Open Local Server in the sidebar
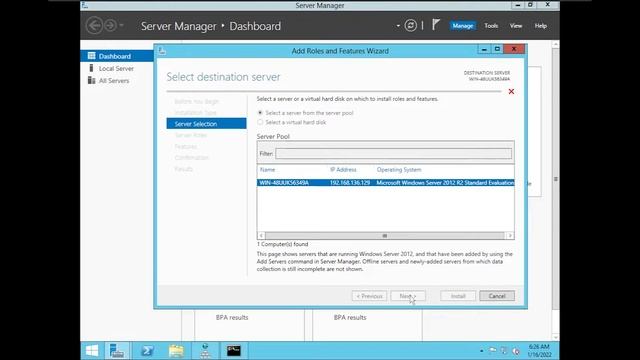The width and height of the screenshot is (640, 360). [117, 68]
